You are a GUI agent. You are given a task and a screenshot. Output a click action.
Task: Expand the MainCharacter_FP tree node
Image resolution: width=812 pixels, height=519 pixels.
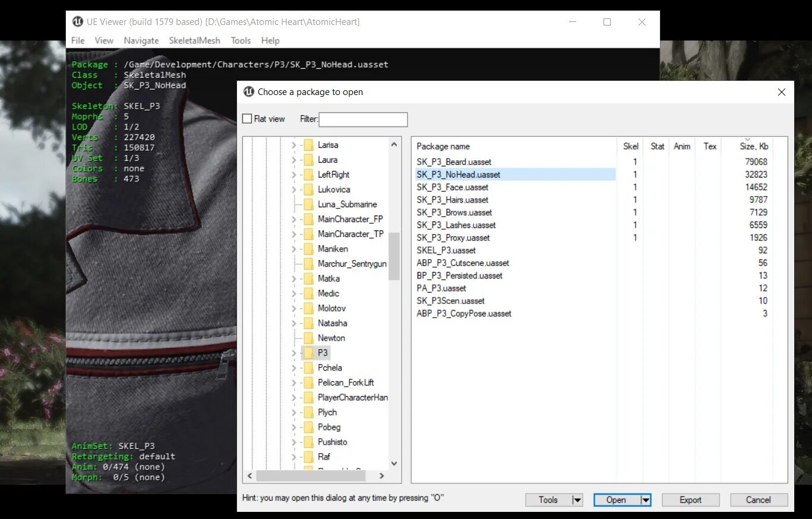point(293,219)
